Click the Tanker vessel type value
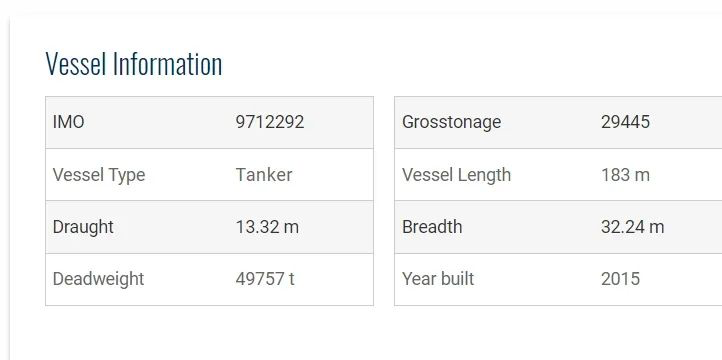Viewport: 722px width, 360px height. pyautogui.click(x=264, y=174)
